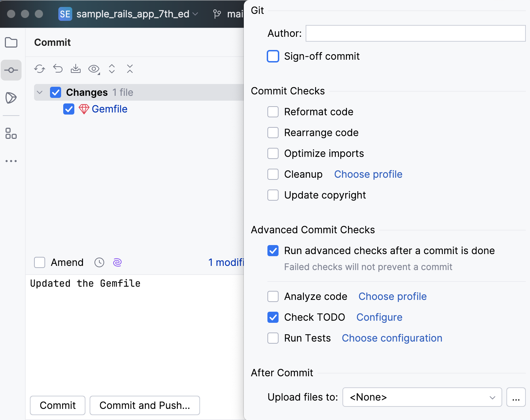Select the Commit tool window icon

(11, 70)
